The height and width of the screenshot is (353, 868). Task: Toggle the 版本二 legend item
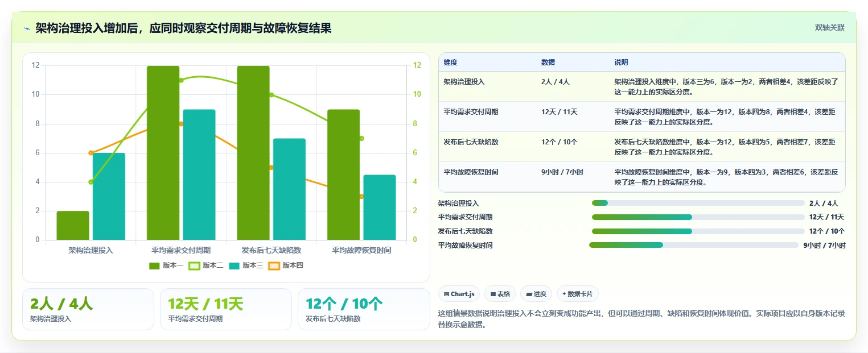click(x=206, y=265)
